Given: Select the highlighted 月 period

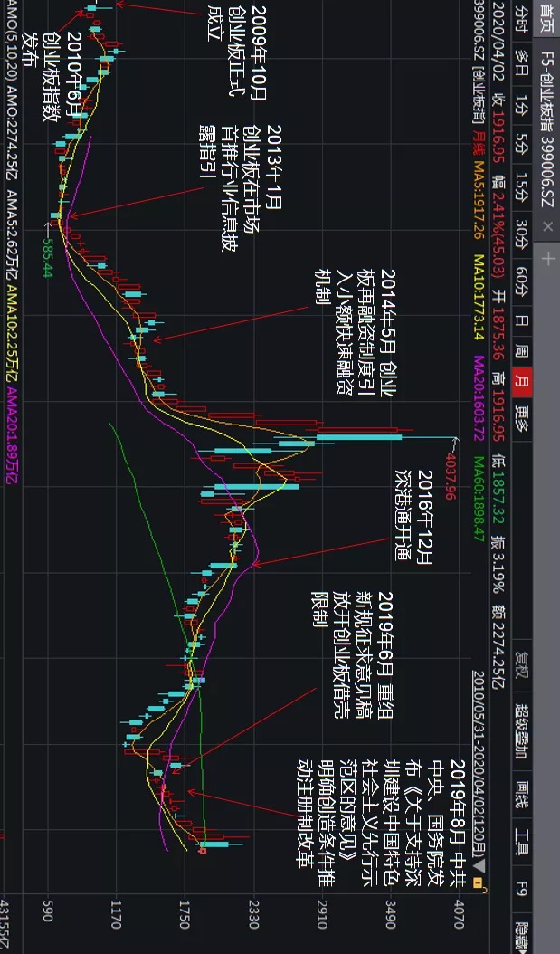Looking at the screenshot, I should tap(522, 382).
